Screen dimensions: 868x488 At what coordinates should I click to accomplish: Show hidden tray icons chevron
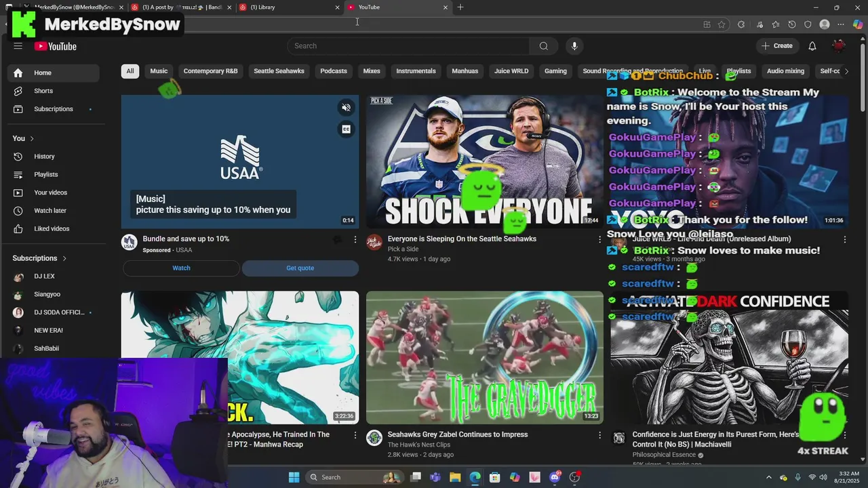pyautogui.click(x=769, y=477)
